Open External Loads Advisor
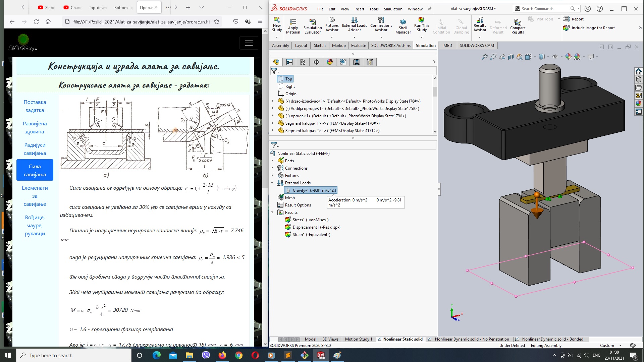 click(354, 25)
